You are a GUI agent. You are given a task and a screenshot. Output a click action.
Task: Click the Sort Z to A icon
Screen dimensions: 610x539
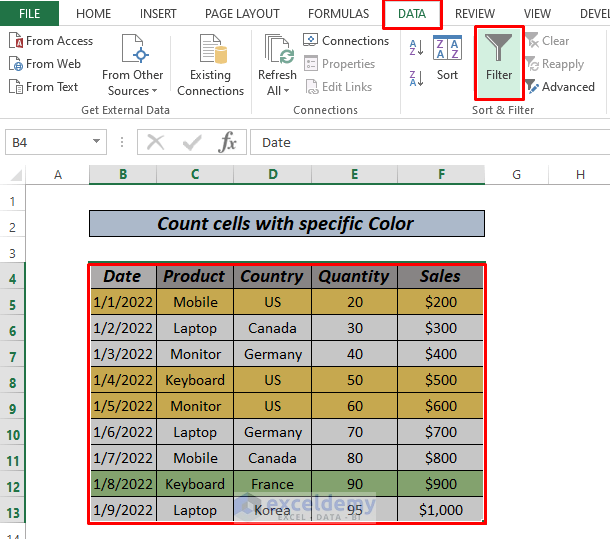click(x=417, y=75)
